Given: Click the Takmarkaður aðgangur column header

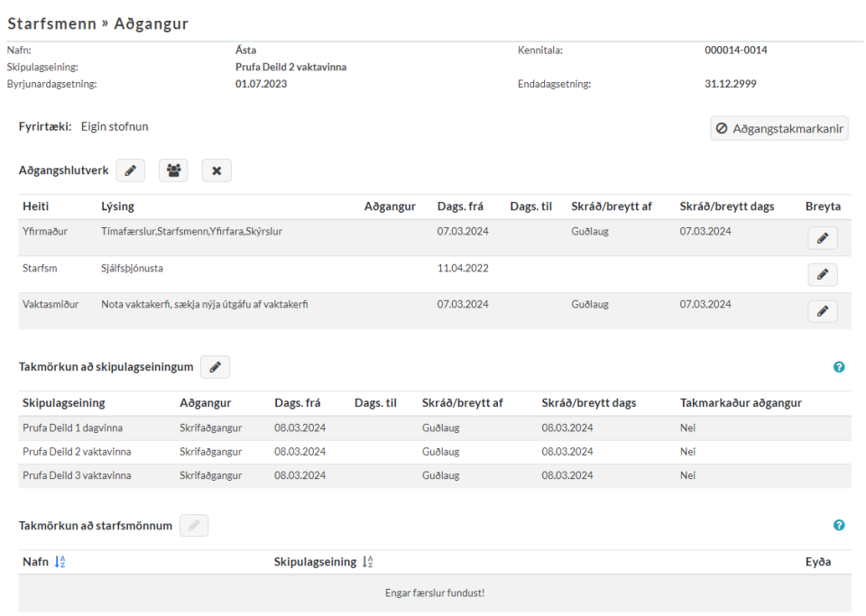Looking at the screenshot, I should (741, 403).
